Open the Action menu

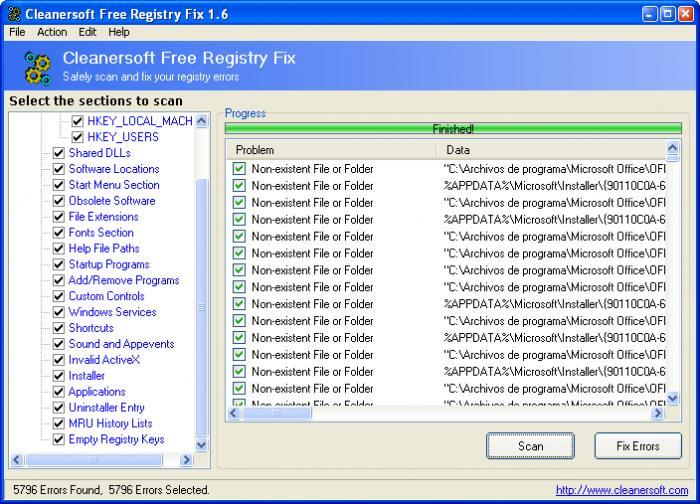pos(52,32)
